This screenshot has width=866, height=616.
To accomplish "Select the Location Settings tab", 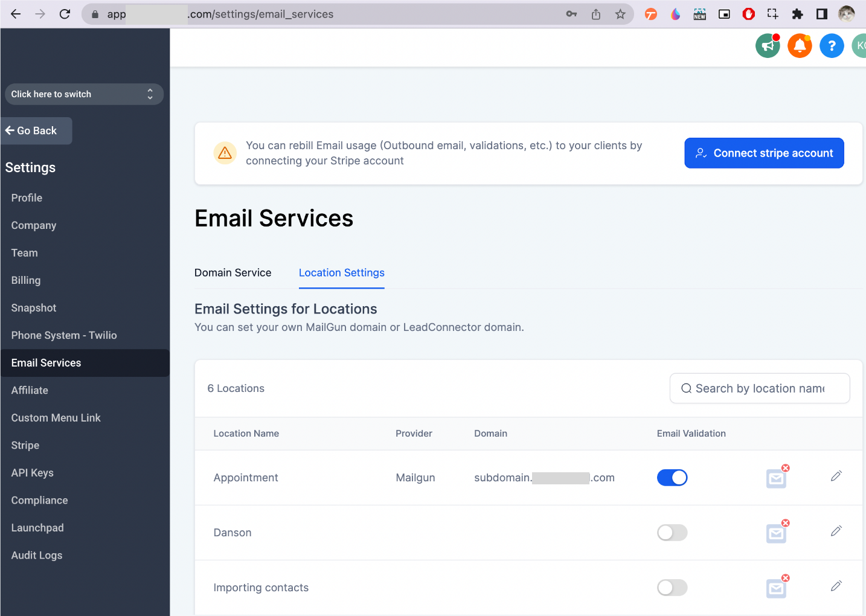I will tap(342, 273).
